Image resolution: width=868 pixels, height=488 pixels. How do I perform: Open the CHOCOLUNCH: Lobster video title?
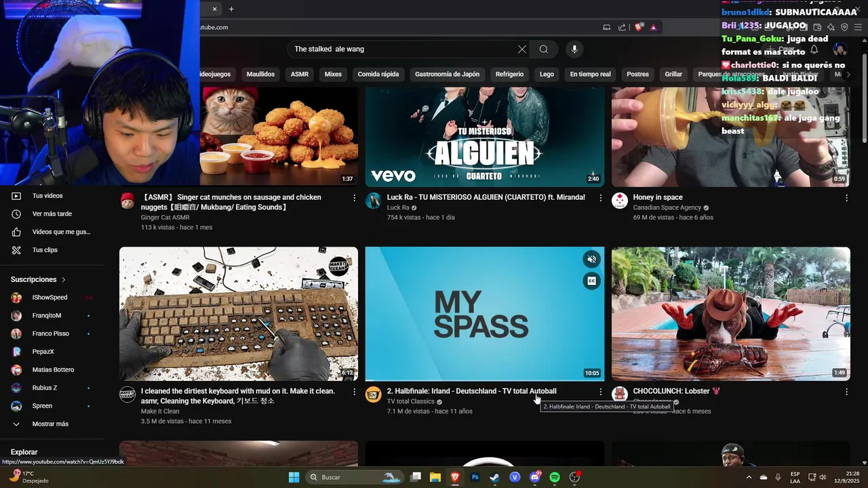pos(676,391)
